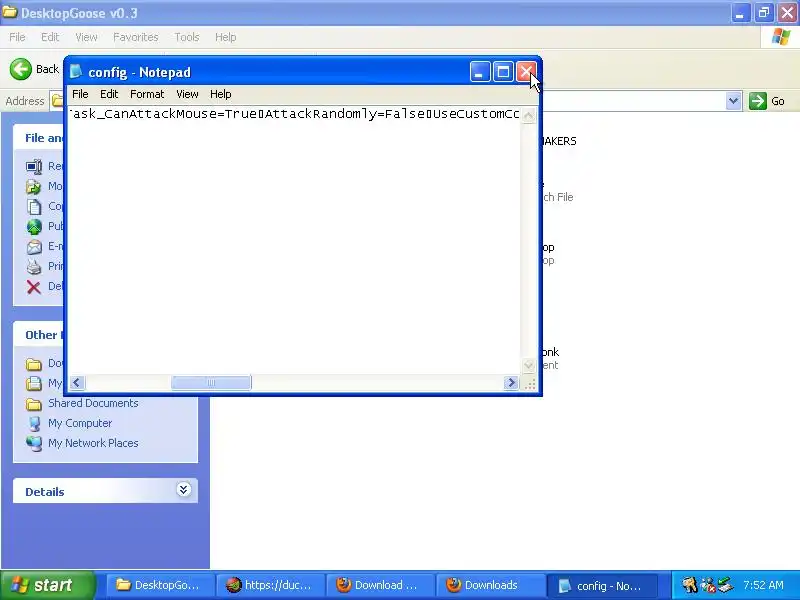Click the network tray icon with red X
Screen dimensions: 800x600
(708, 585)
